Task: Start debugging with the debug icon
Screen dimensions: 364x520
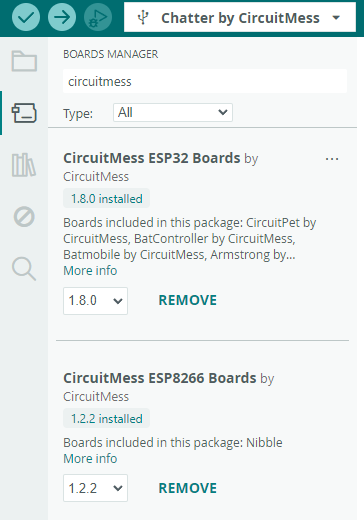Action: [98, 17]
